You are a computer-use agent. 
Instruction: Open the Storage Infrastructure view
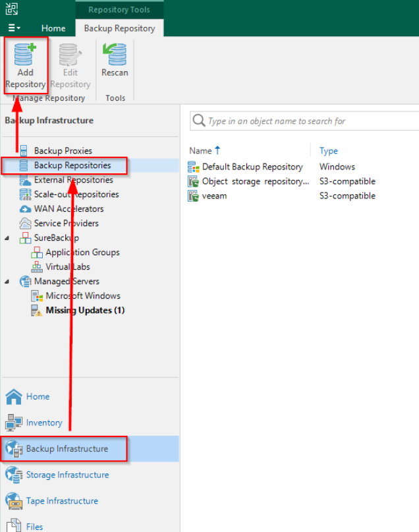tap(67, 475)
